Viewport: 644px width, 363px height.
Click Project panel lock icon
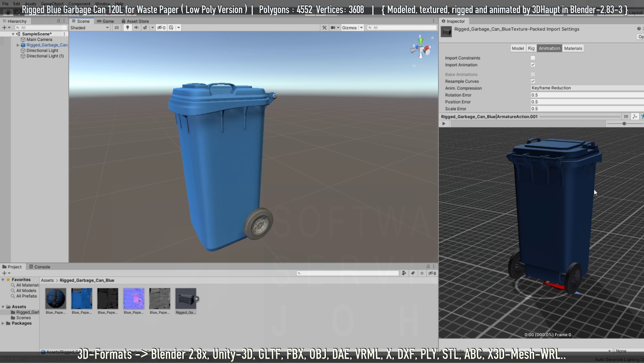click(428, 266)
